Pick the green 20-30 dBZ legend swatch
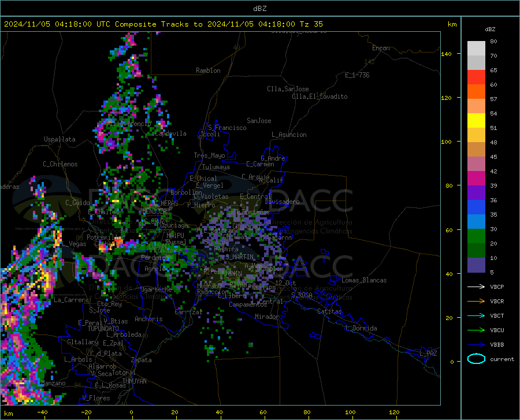This screenshot has width=520, height=420. tap(476, 236)
